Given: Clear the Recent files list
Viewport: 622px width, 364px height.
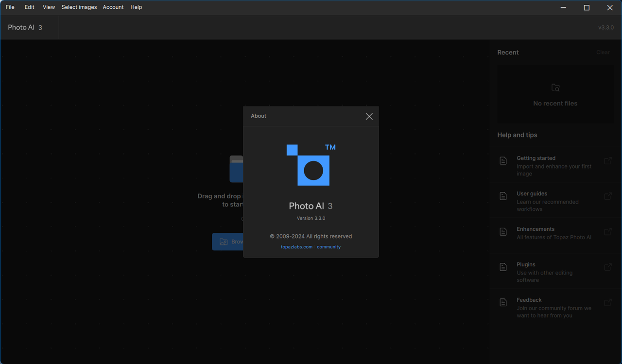Looking at the screenshot, I should point(603,52).
